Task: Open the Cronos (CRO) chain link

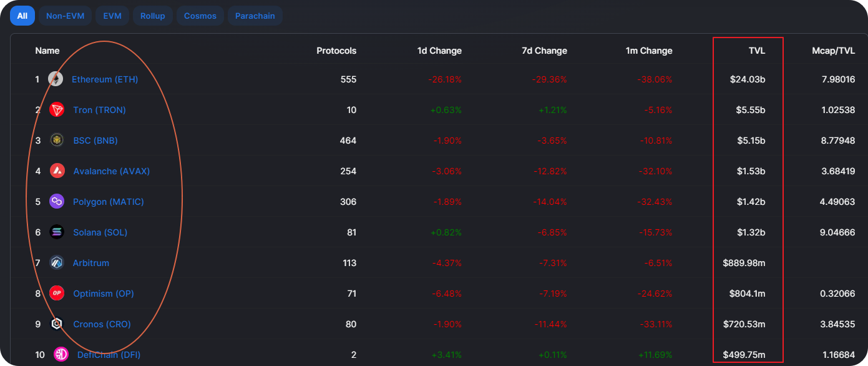Action: pos(102,324)
